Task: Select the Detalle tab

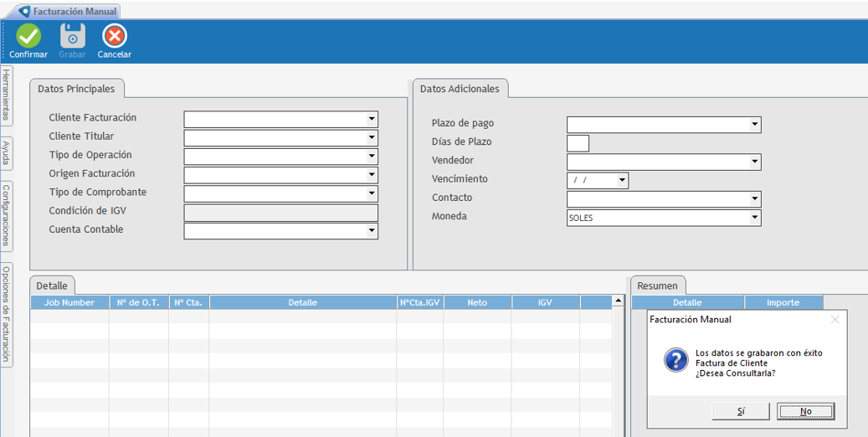Action: pos(52,285)
